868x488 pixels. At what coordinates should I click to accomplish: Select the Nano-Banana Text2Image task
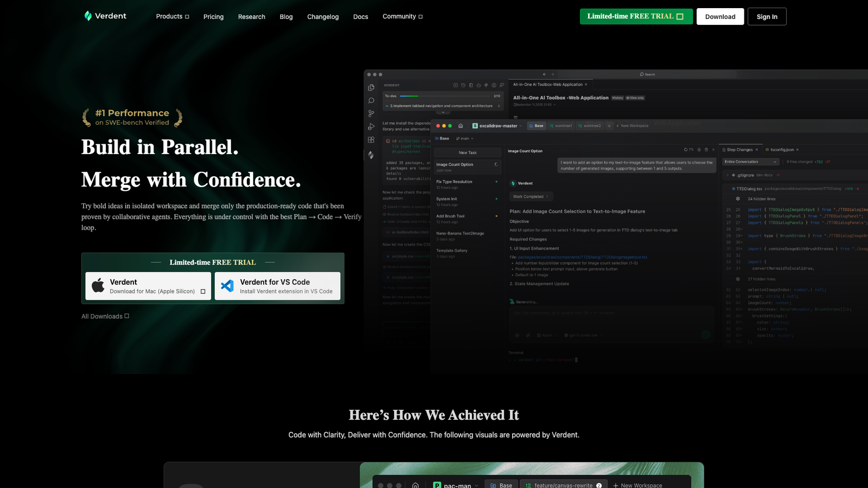[468, 236]
